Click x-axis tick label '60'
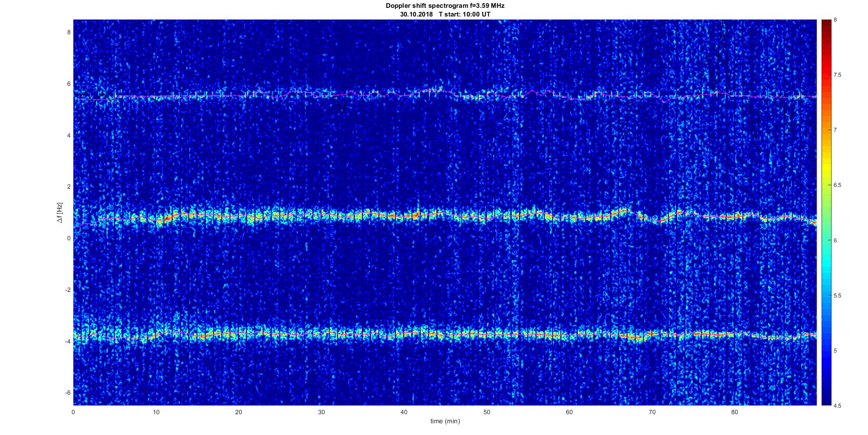This screenshot has width=868, height=435. point(569,412)
